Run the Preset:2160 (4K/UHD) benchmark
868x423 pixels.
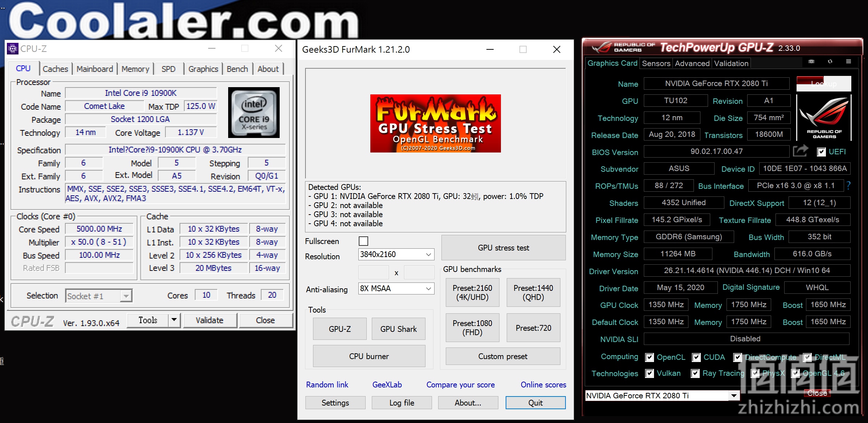472,292
